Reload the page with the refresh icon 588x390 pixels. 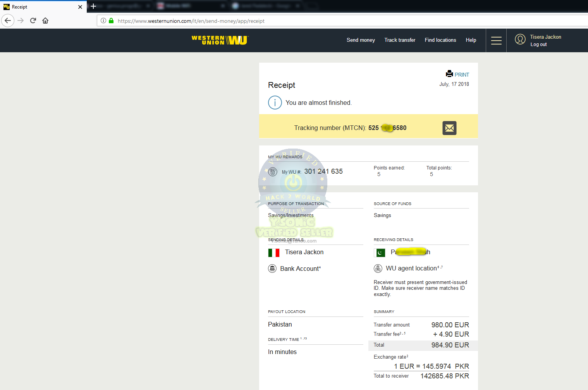(33, 21)
